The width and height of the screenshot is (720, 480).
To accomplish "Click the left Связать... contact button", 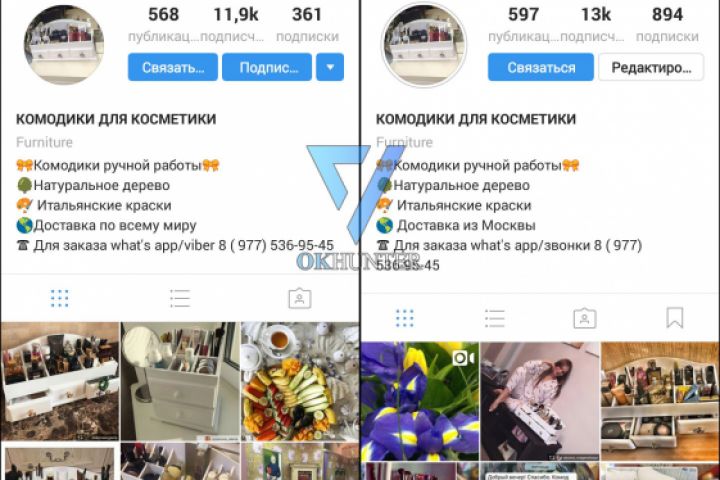I will (x=173, y=67).
